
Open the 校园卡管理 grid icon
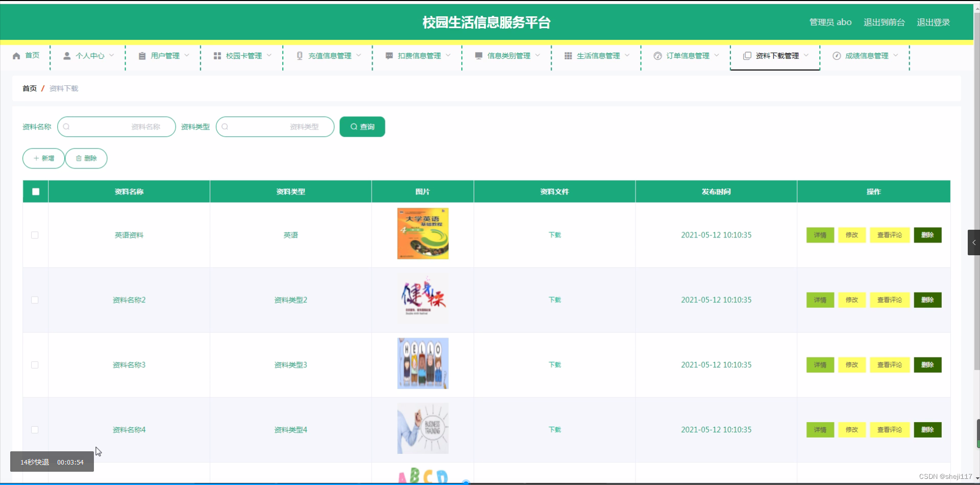216,56
